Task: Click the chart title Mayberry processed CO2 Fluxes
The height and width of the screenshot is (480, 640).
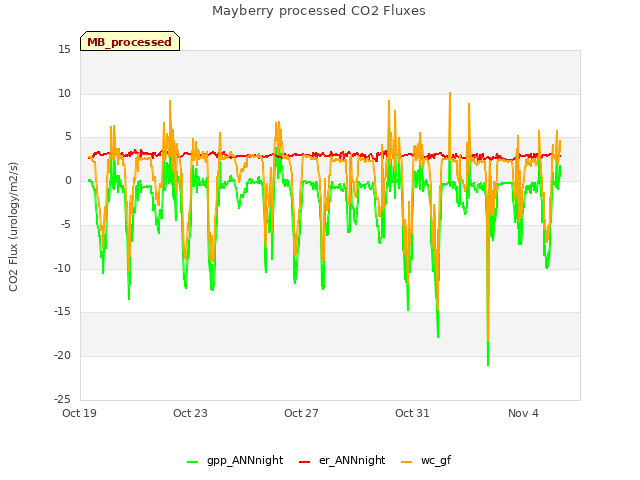Action: pos(319,11)
